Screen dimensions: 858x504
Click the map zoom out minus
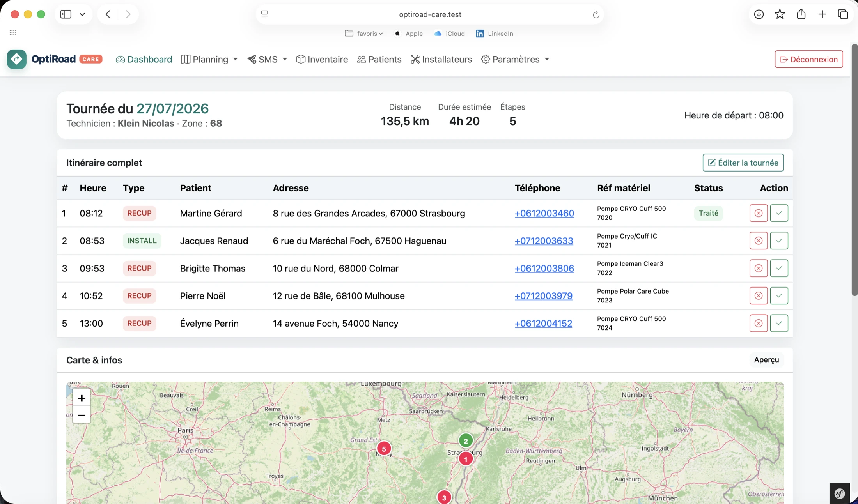point(82,415)
